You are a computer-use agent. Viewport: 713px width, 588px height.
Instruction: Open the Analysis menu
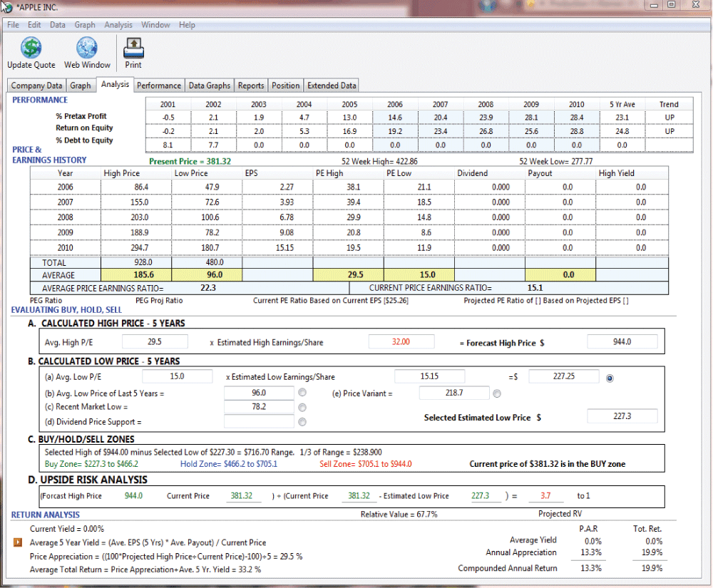point(118,25)
